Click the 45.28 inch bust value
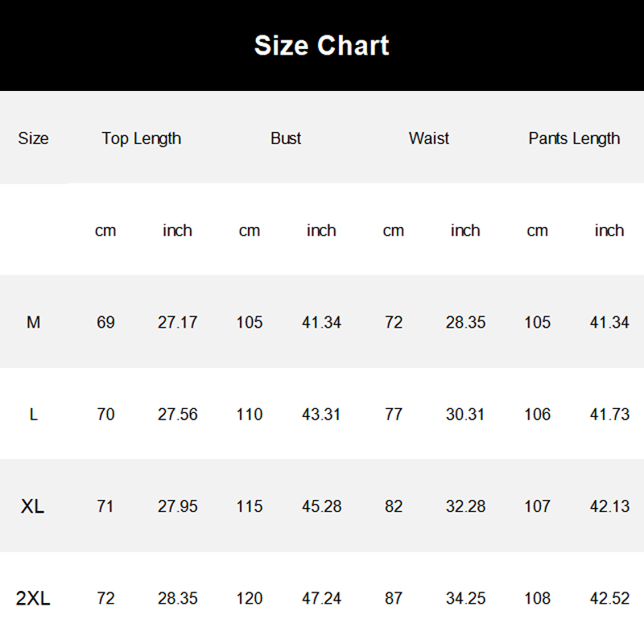Image resolution: width=644 pixels, height=644 pixels. click(321, 506)
